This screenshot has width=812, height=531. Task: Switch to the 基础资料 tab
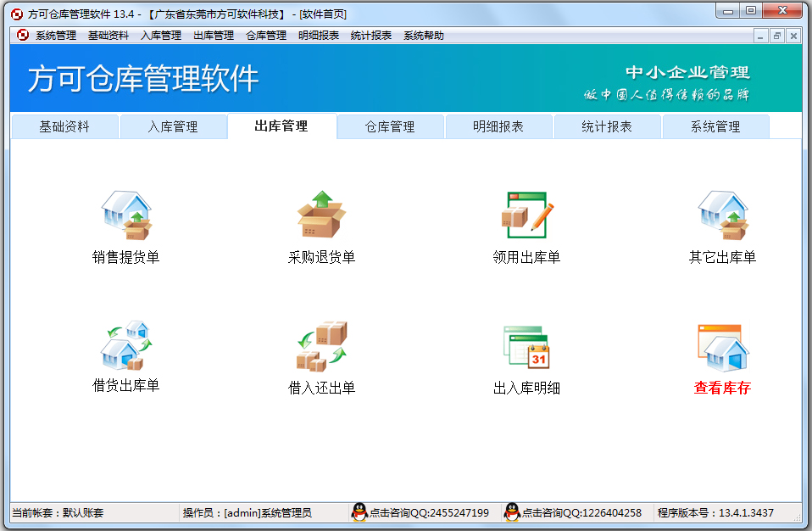pyautogui.click(x=64, y=127)
